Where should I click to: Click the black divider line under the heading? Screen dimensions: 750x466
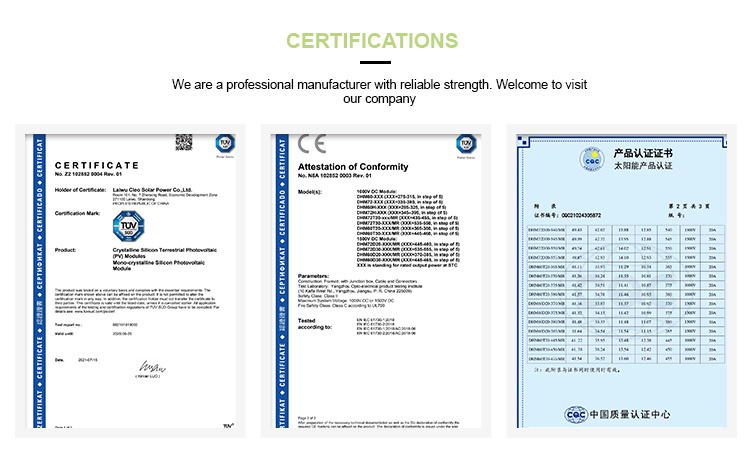tap(374, 63)
